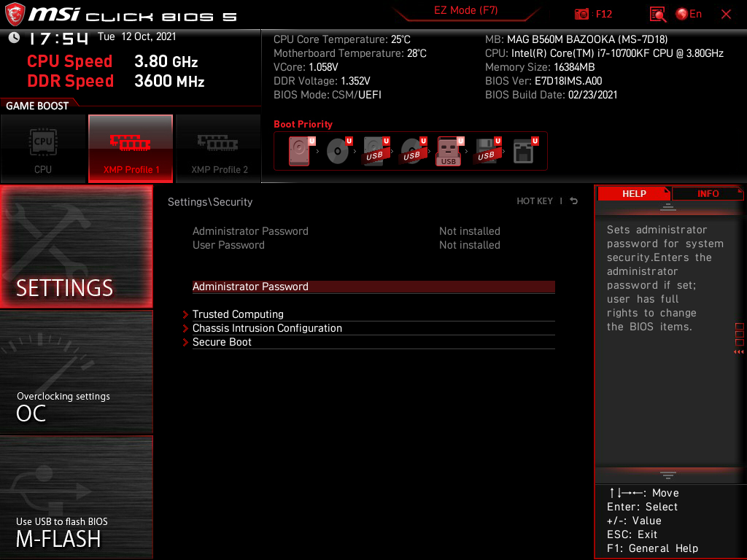This screenshot has height=560, width=747.
Task: Enable the CPU Game Boost button
Action: pos(43,149)
